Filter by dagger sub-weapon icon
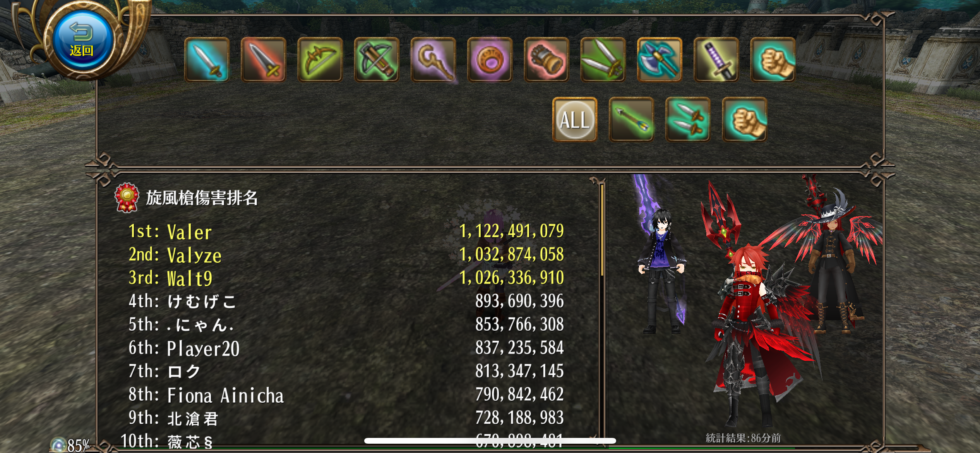 click(688, 119)
